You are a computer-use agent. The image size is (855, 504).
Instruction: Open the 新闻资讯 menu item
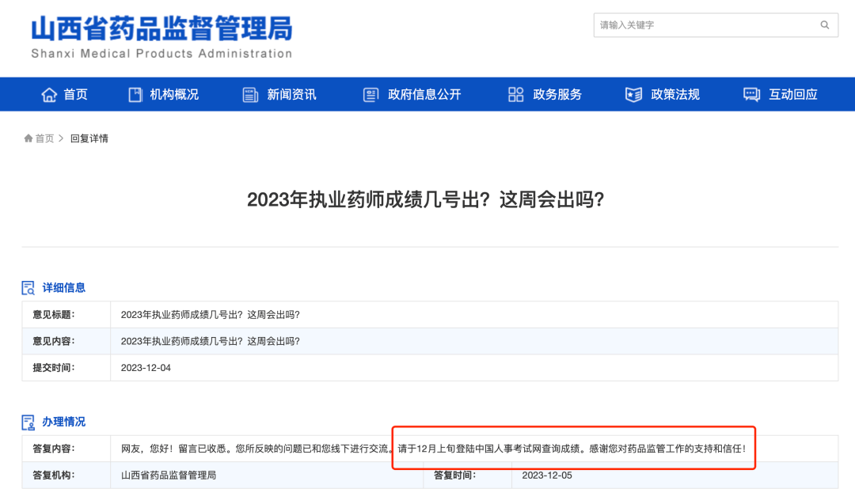coord(291,94)
